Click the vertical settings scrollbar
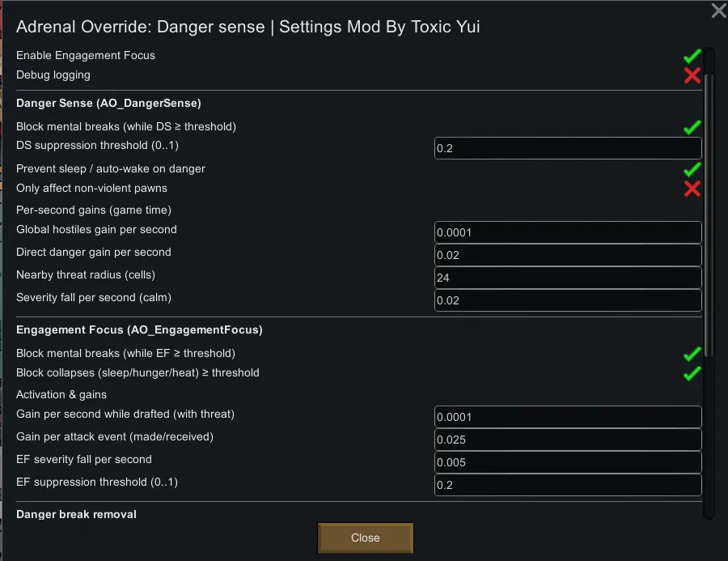Image resolution: width=728 pixels, height=561 pixels. 709,210
